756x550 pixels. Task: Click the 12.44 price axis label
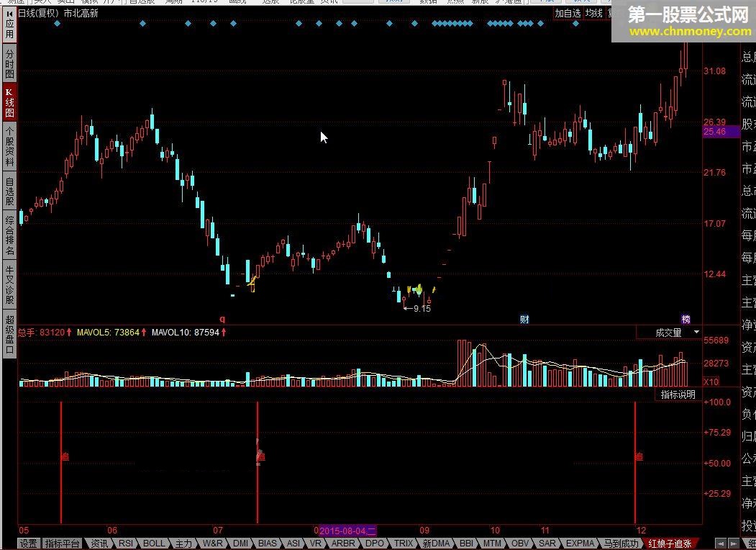tap(714, 274)
